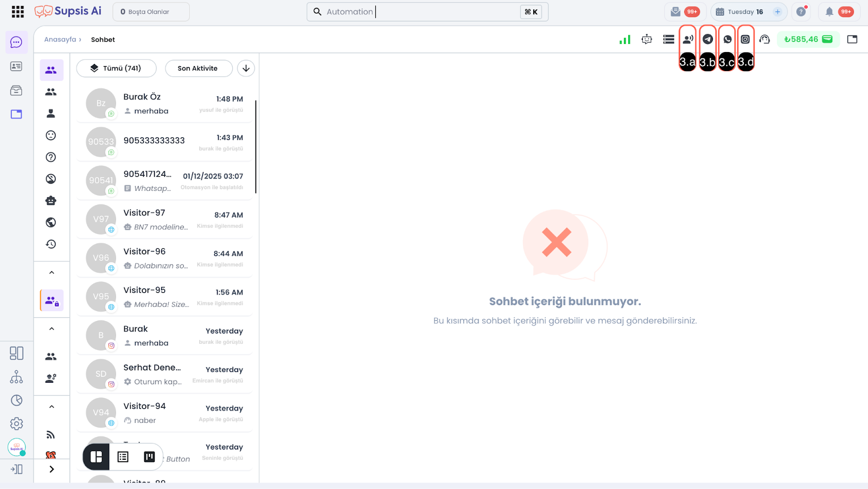Switch to the kanban board view
Image resolution: width=868 pixels, height=489 pixels.
click(x=149, y=457)
